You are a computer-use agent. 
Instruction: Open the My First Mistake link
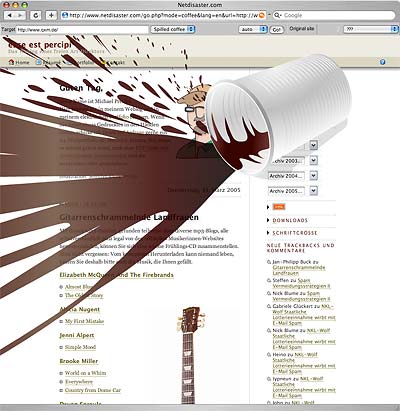pos(84,321)
